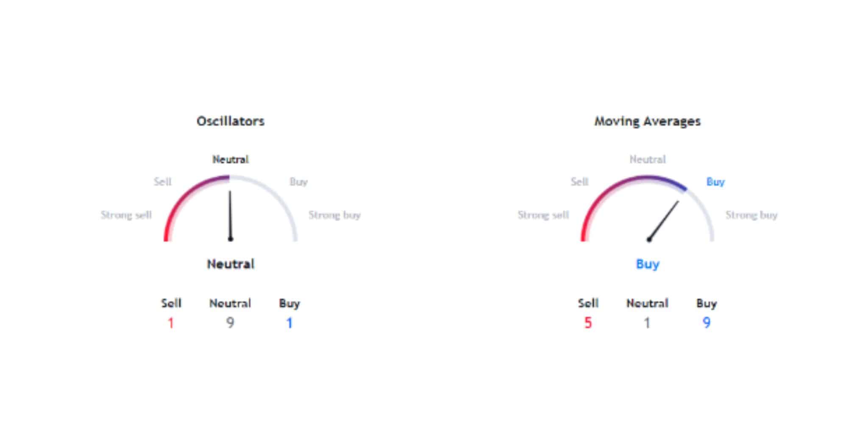Click the Moving Averages heading
The height and width of the screenshot is (434, 868).
(x=647, y=122)
